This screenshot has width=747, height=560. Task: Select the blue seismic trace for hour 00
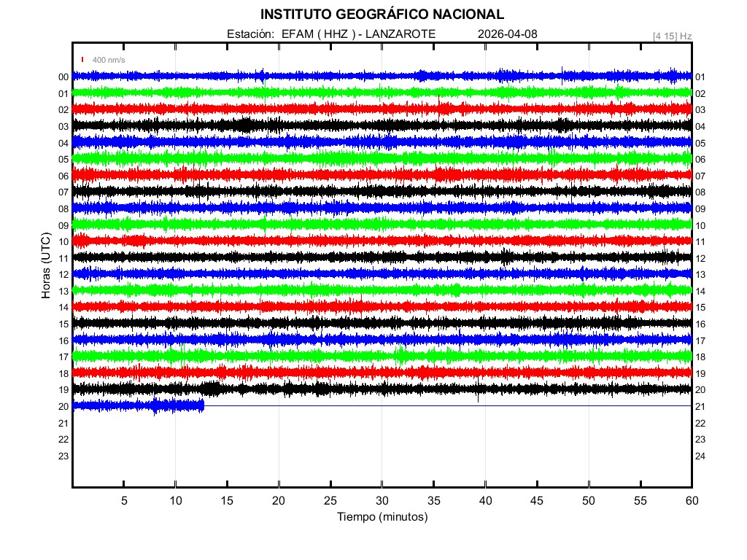point(382,76)
